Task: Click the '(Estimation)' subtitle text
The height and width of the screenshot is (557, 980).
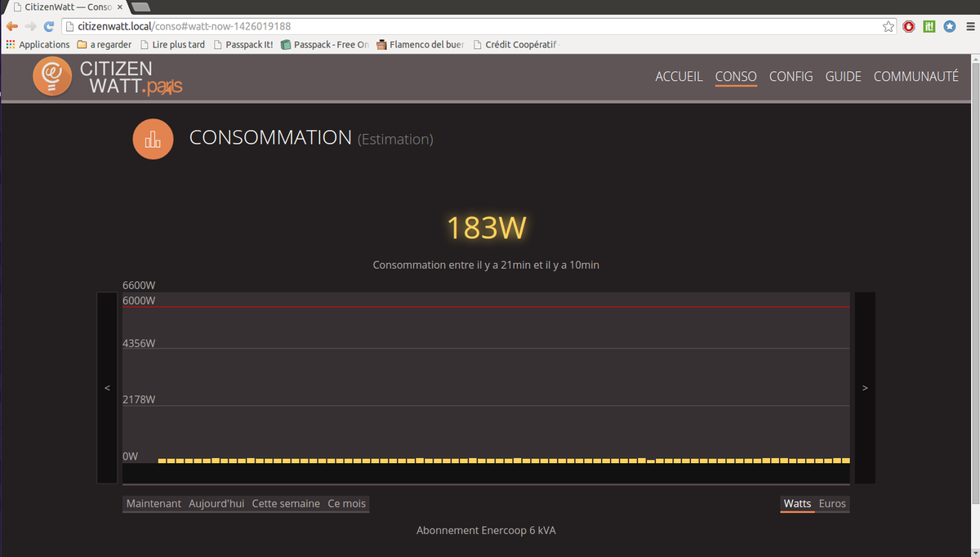Action: coord(395,140)
